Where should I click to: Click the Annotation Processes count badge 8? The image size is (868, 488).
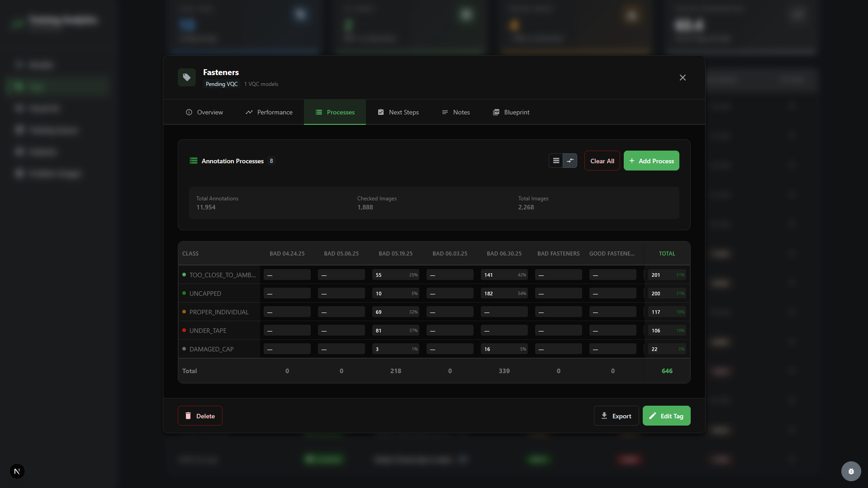tap(271, 161)
